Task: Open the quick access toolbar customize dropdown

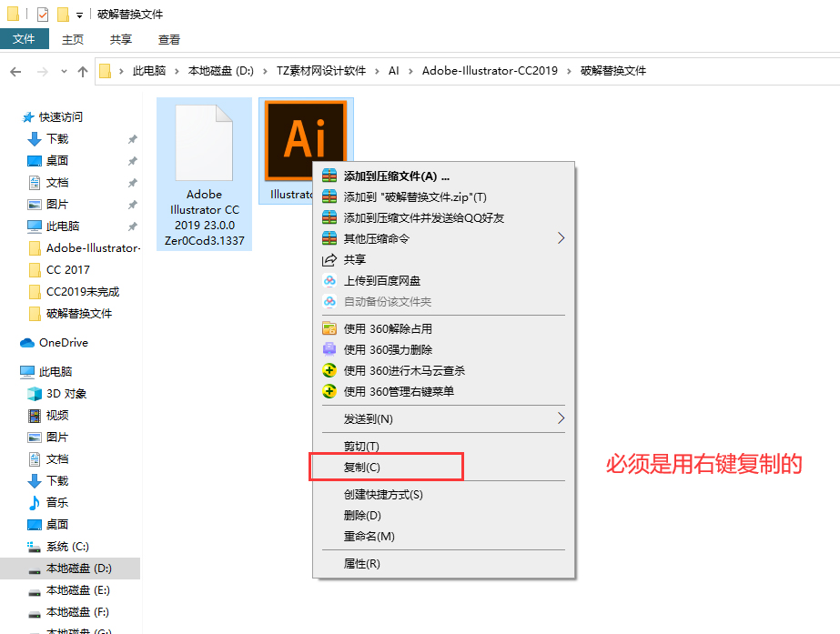Action: 79,15
